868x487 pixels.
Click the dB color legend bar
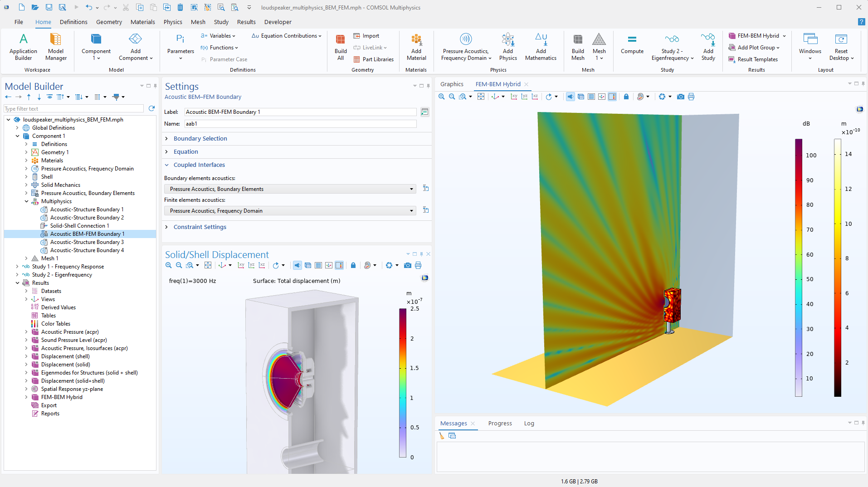[x=799, y=268]
